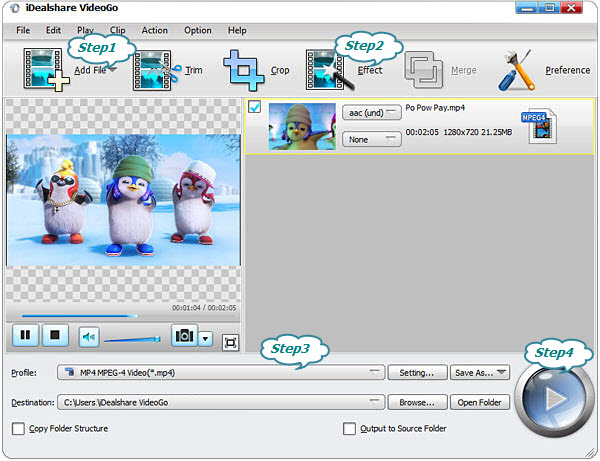Enable Output to Source Folder checkbox
The image size is (600, 461).
point(349,428)
